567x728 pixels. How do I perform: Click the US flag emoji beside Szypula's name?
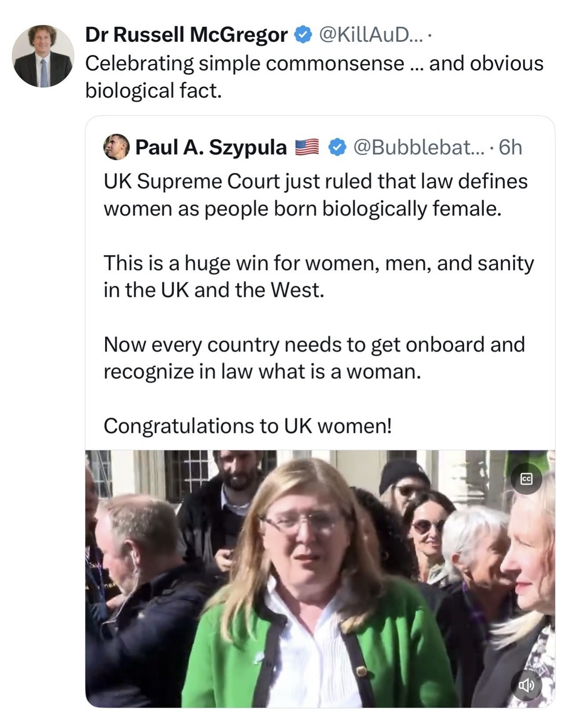pos(306,147)
